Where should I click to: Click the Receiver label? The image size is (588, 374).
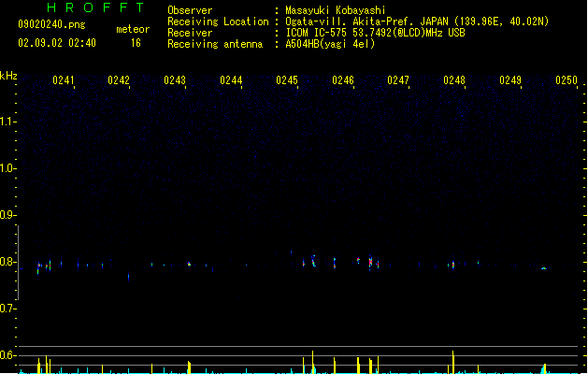click(190, 33)
